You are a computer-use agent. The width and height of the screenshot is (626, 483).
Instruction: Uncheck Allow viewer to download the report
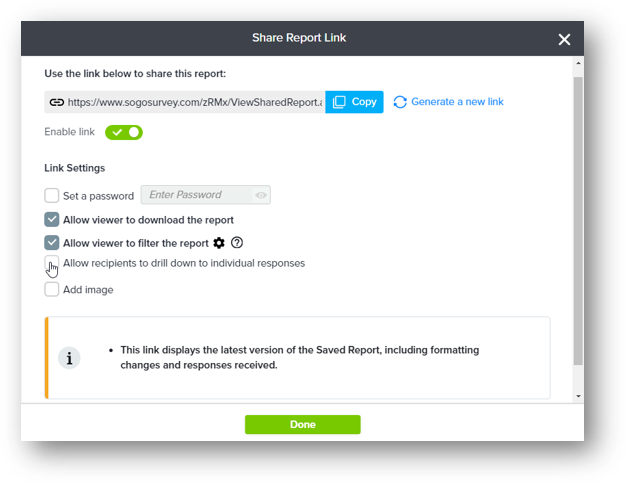(x=52, y=220)
